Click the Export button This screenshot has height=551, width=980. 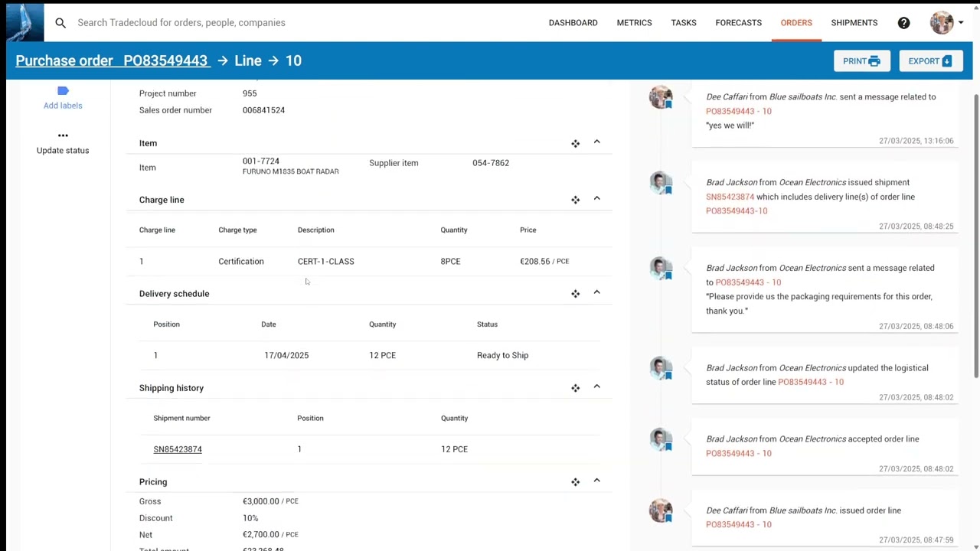click(930, 61)
